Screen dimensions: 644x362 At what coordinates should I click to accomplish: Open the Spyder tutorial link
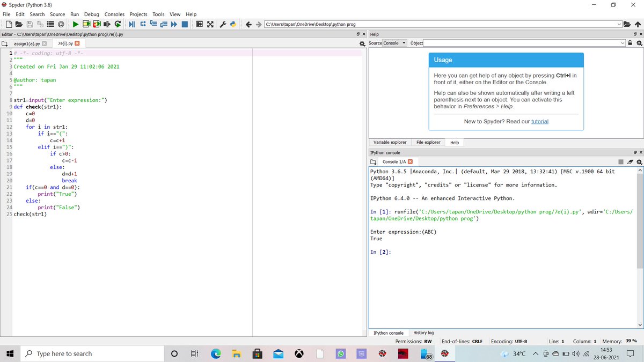539,122
